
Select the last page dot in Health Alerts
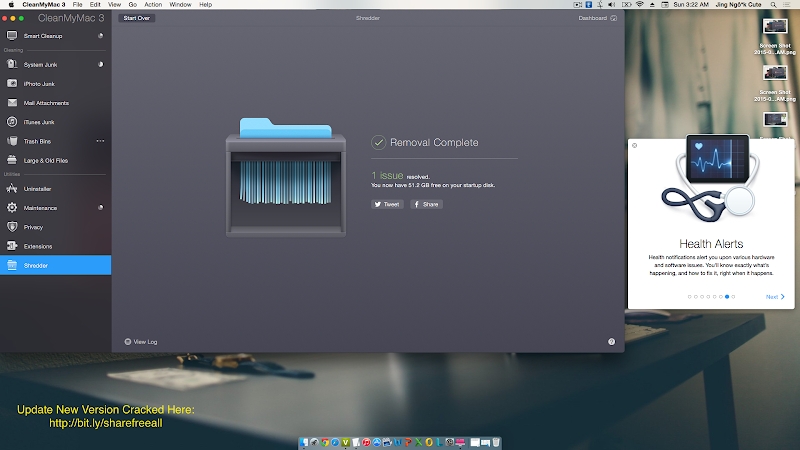tap(733, 296)
